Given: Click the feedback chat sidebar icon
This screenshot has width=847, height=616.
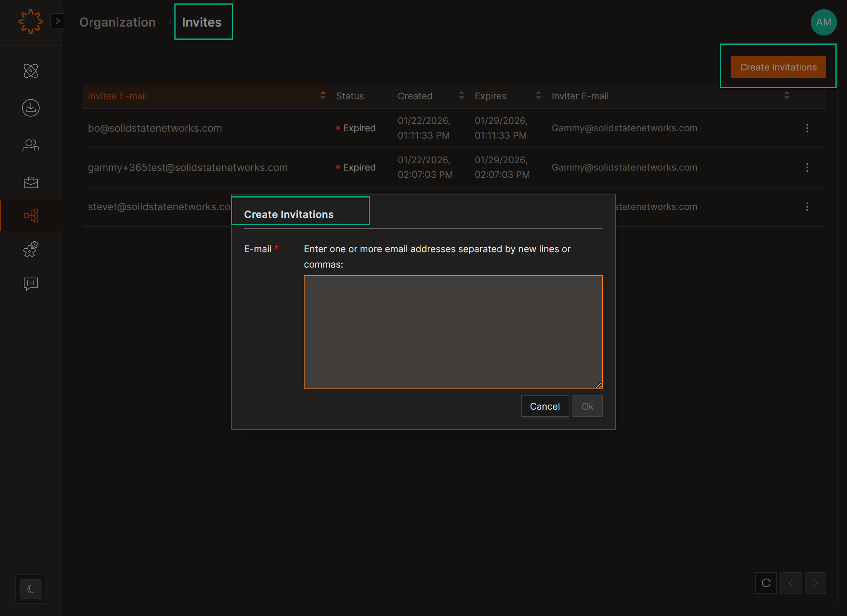Looking at the screenshot, I should click(31, 284).
